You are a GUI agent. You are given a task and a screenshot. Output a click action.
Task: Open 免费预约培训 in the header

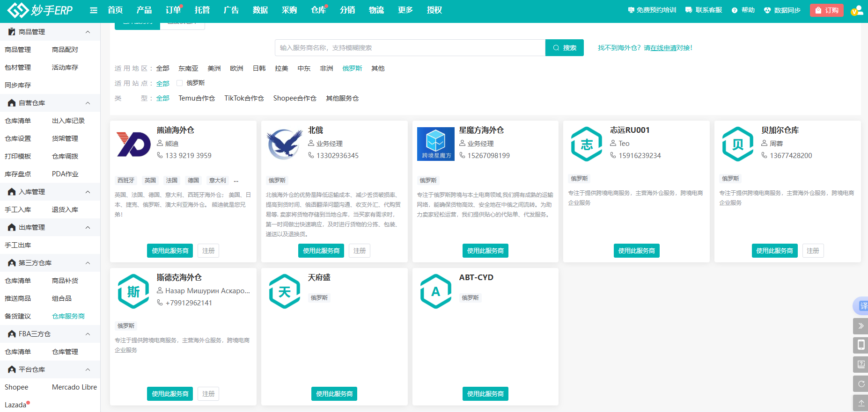coord(652,10)
